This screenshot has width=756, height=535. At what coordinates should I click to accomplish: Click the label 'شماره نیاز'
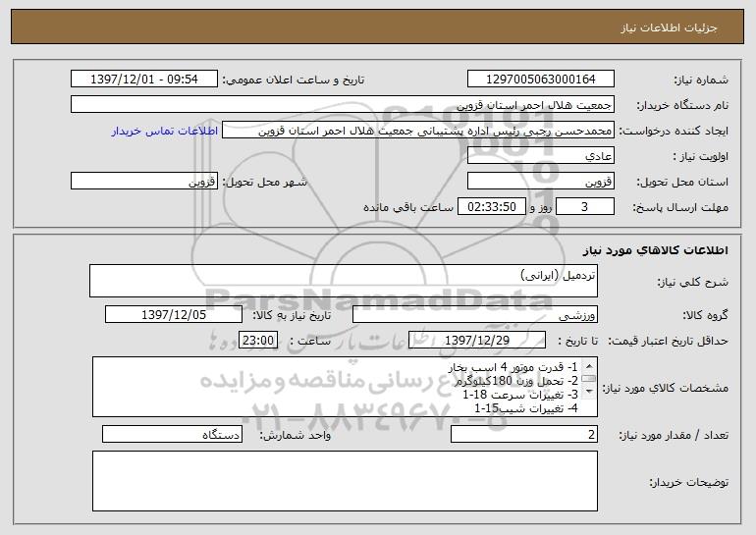click(x=701, y=80)
